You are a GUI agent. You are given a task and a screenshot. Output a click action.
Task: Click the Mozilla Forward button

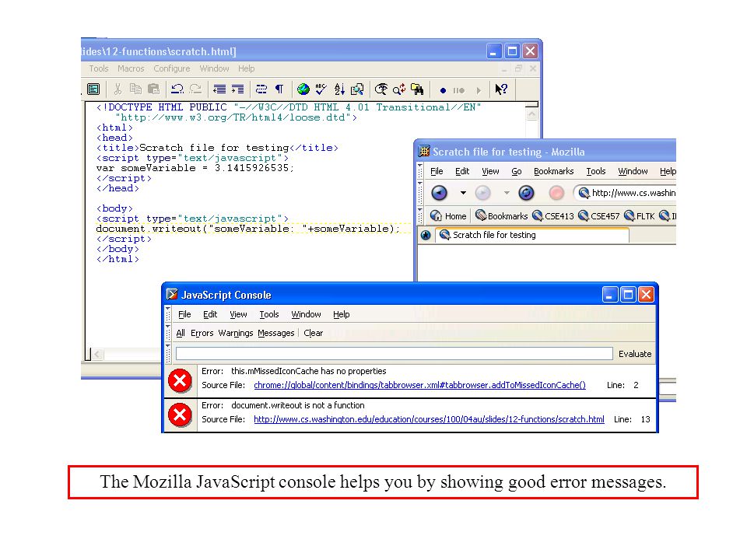click(482, 193)
